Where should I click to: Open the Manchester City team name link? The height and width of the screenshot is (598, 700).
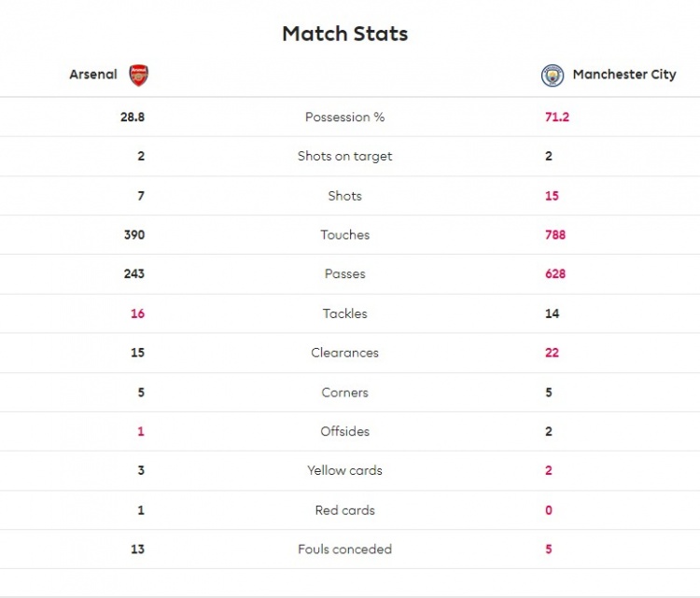point(624,74)
